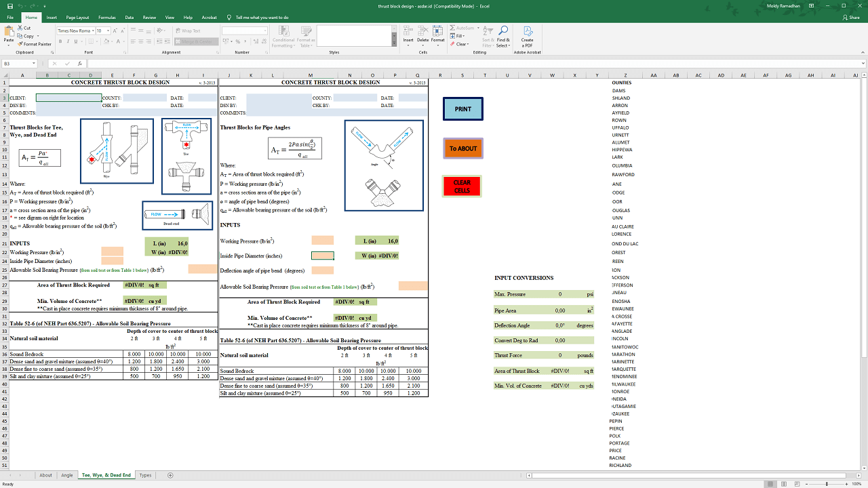The image size is (868, 488).
Task: Open the font size dropdown
Action: 108,30
